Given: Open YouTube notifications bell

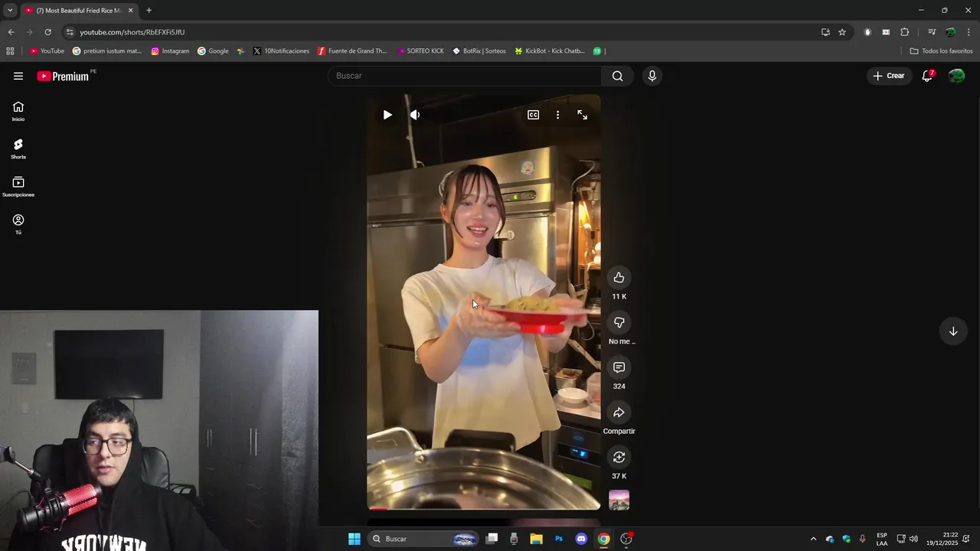Looking at the screenshot, I should (x=927, y=76).
